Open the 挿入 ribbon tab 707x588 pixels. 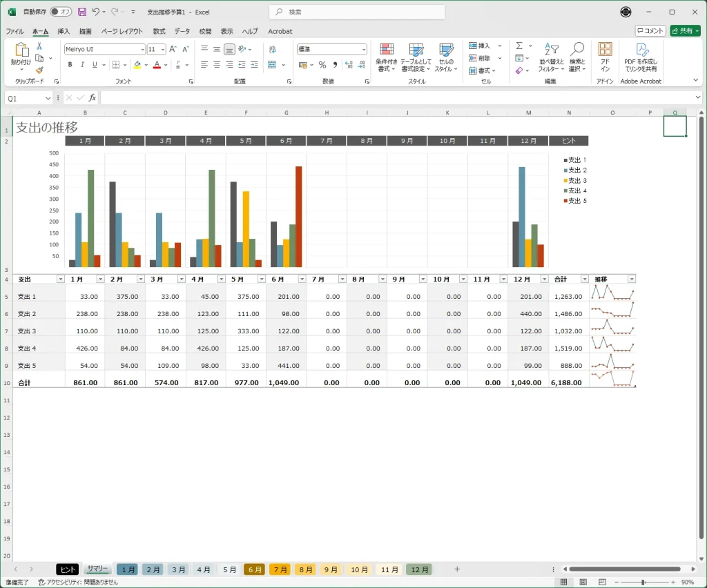64,31
